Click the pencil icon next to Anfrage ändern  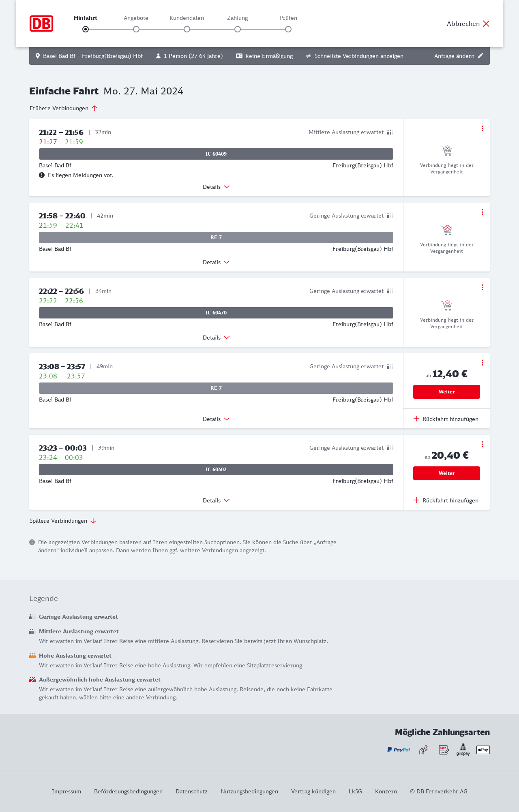coord(480,56)
